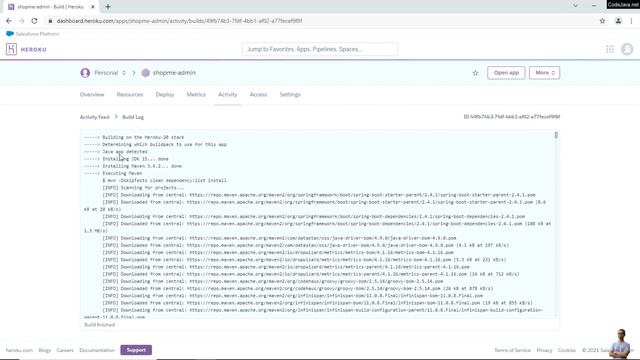Open the heroku.com footer link
Image resolution: width=640 pixels, height=360 pixels.
[19, 350]
